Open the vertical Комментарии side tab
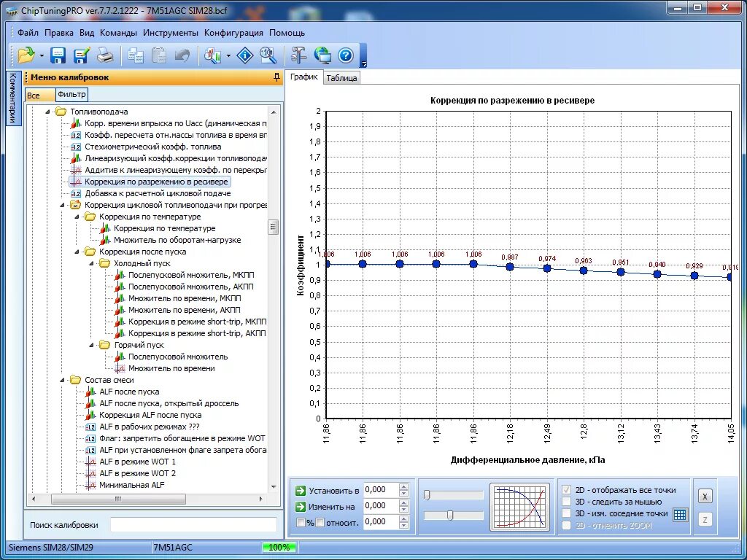 [13, 98]
